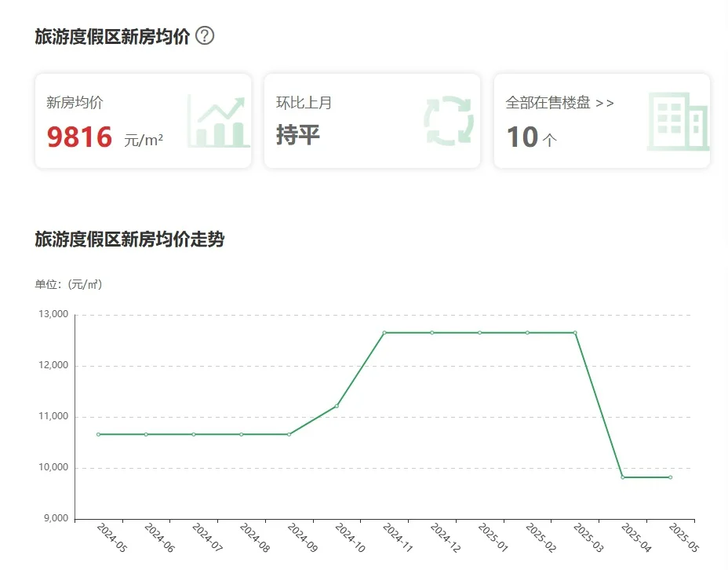This screenshot has width=728, height=570.
Task: Click the rising chart icon in price card
Action: (x=218, y=122)
